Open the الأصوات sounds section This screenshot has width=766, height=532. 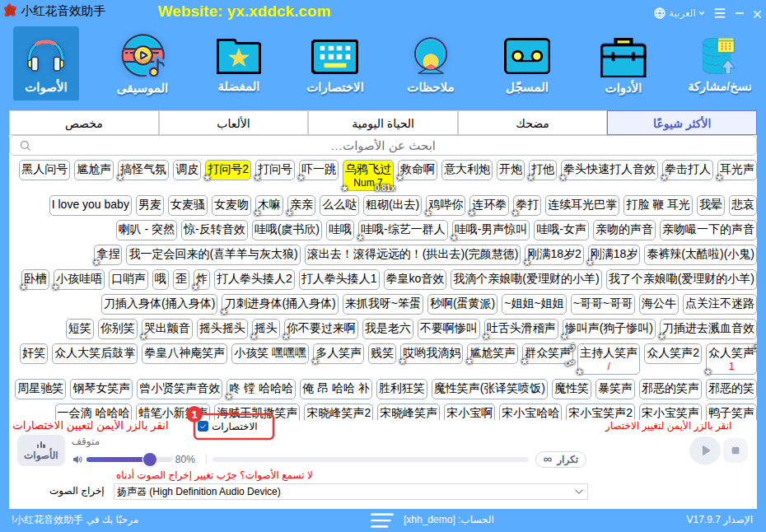46,63
